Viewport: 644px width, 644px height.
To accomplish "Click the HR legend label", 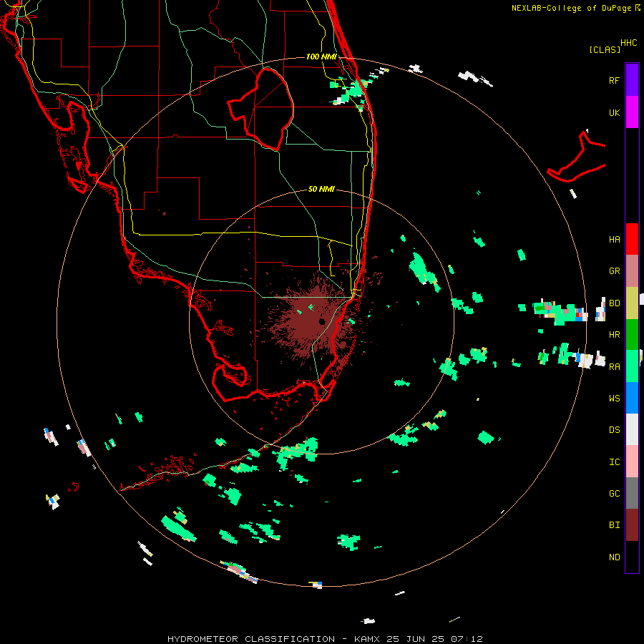I will tap(614, 335).
